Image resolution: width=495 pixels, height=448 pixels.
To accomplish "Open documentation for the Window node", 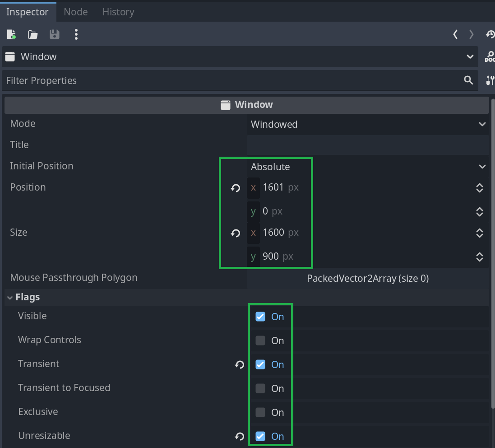I will (x=490, y=57).
